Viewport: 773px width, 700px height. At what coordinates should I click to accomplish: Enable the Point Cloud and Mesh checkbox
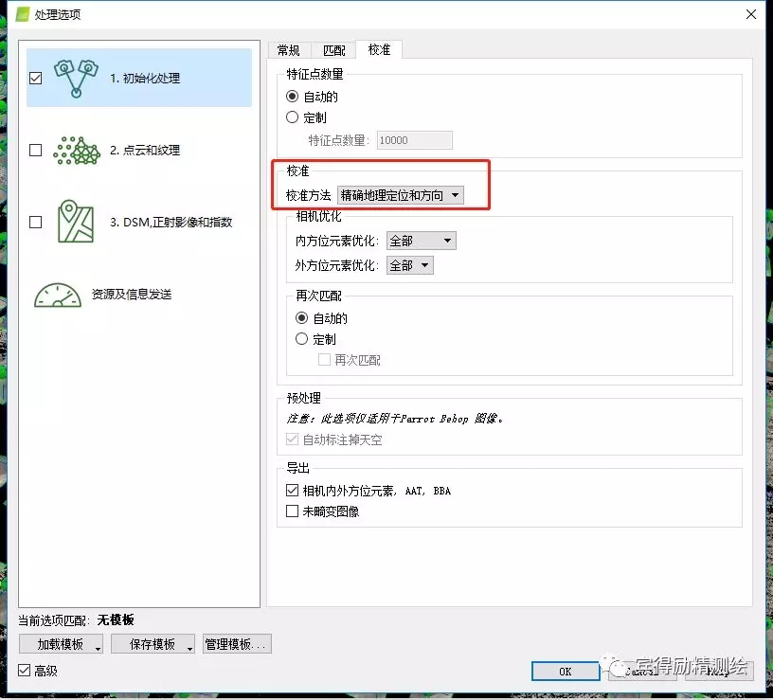pos(36,150)
